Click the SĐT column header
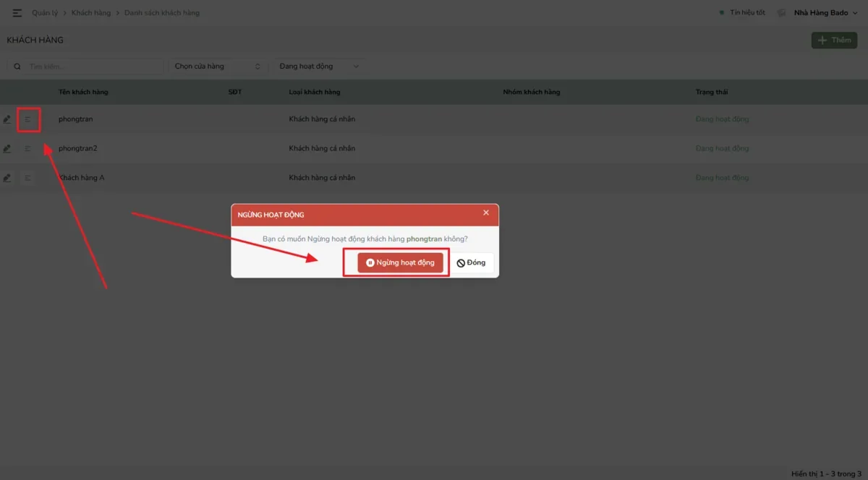 pos(235,92)
